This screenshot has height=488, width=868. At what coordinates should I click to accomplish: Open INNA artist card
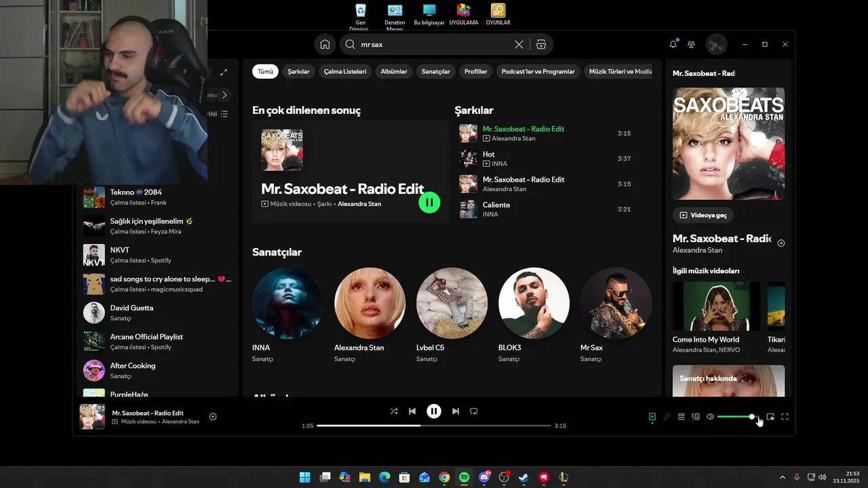(288, 316)
